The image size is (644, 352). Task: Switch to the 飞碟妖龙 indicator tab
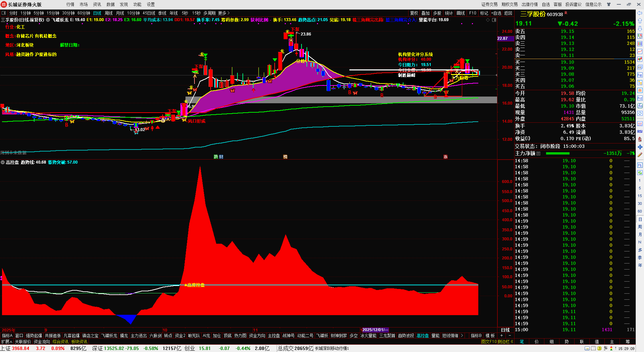point(109,336)
